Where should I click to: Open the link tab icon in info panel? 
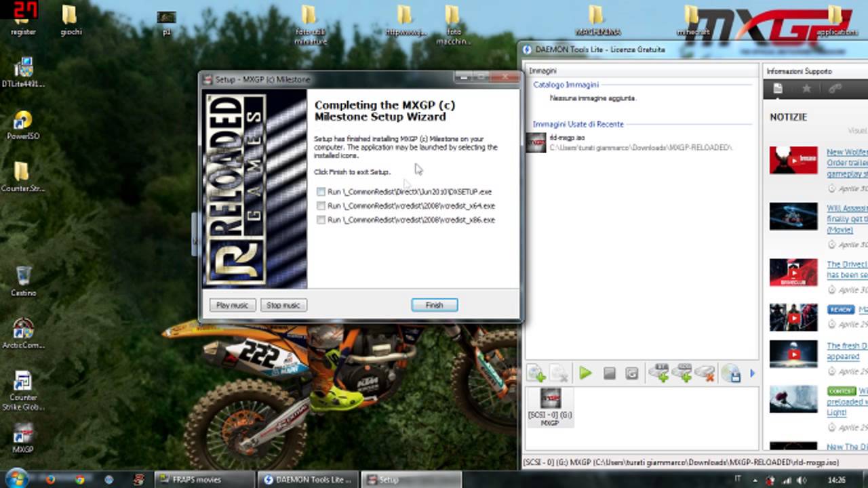835,89
